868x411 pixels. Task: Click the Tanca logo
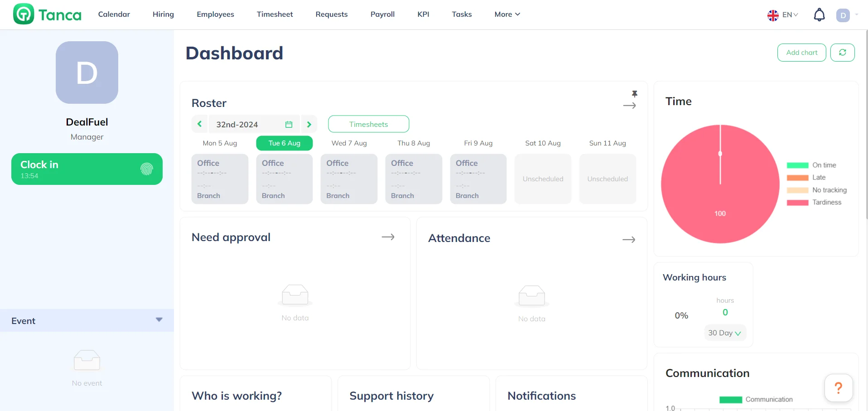coord(48,14)
